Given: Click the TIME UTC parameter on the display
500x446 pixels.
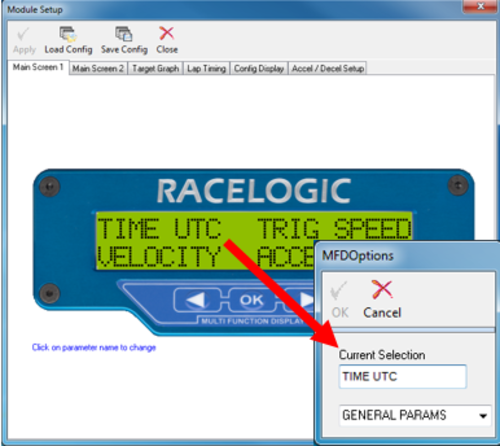Looking at the screenshot, I should [159, 228].
